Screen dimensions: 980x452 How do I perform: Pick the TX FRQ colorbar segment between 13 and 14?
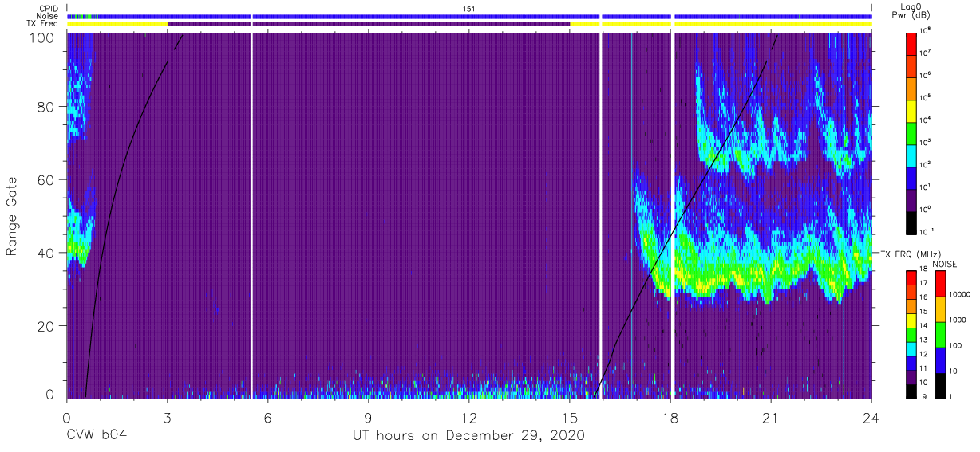coord(911,334)
